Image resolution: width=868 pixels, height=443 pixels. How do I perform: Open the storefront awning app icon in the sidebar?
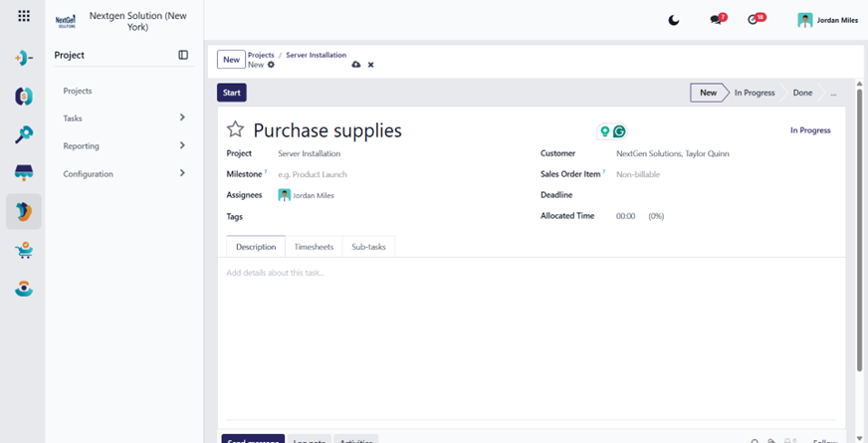pyautogui.click(x=24, y=173)
